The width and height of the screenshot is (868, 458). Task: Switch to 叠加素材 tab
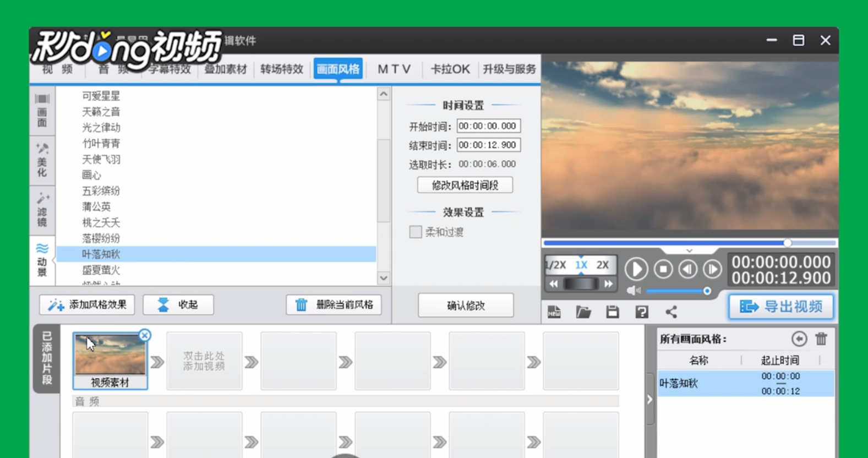coord(226,69)
